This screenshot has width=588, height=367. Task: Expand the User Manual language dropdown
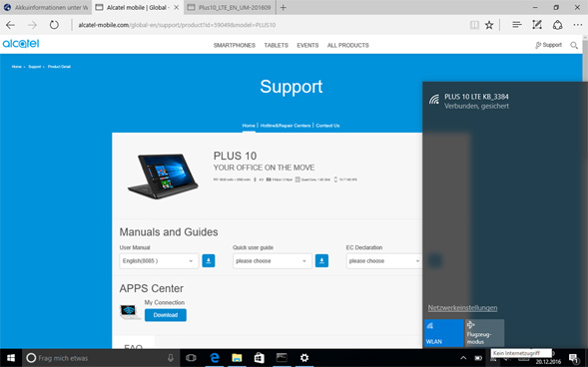[159, 261]
